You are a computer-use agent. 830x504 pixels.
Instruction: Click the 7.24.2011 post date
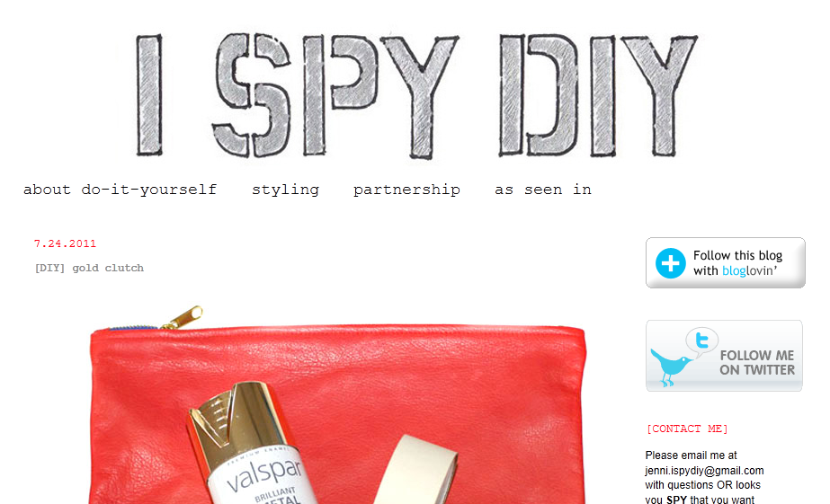pos(65,243)
